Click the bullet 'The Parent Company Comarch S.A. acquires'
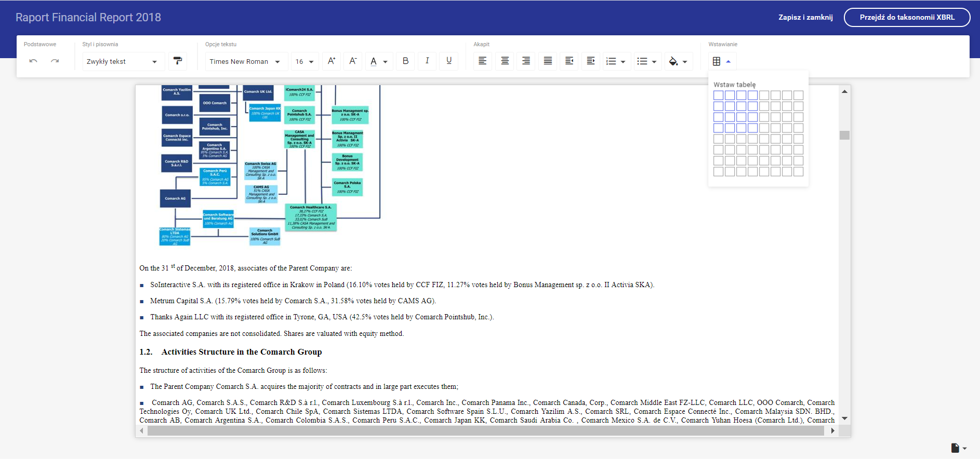This screenshot has height=460, width=980. tap(304, 386)
